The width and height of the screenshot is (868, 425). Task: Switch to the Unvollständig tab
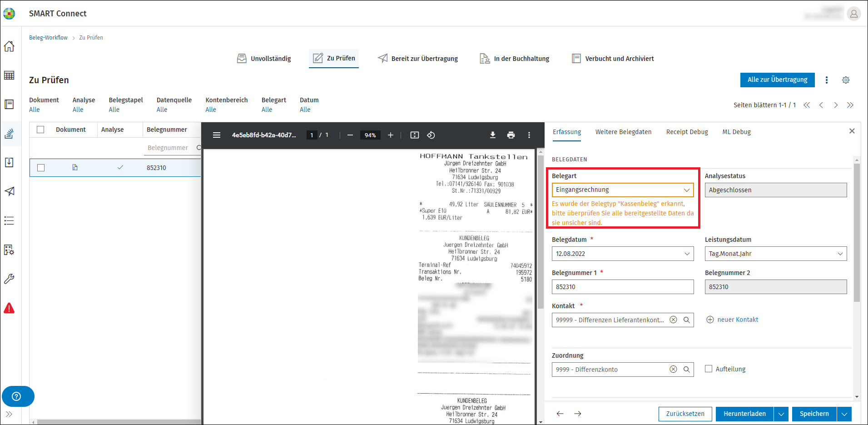(264, 59)
